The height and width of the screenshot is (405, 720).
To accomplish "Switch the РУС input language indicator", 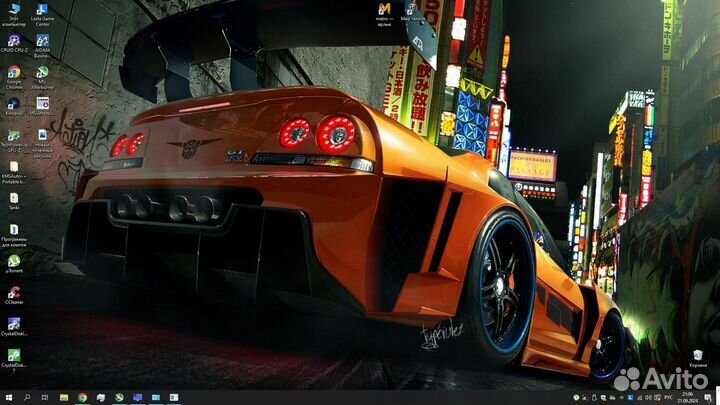I will (x=669, y=397).
